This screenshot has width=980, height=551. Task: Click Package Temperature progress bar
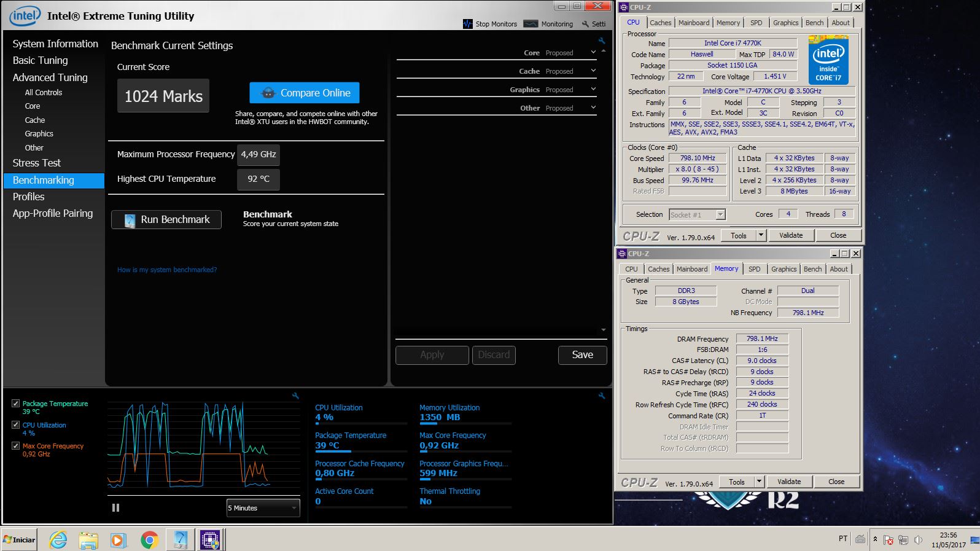click(361, 451)
